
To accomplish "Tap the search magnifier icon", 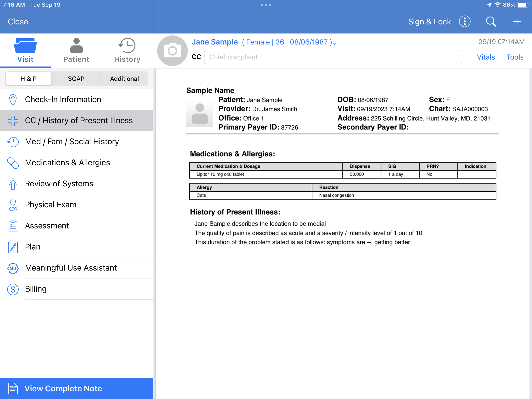I will 491,22.
